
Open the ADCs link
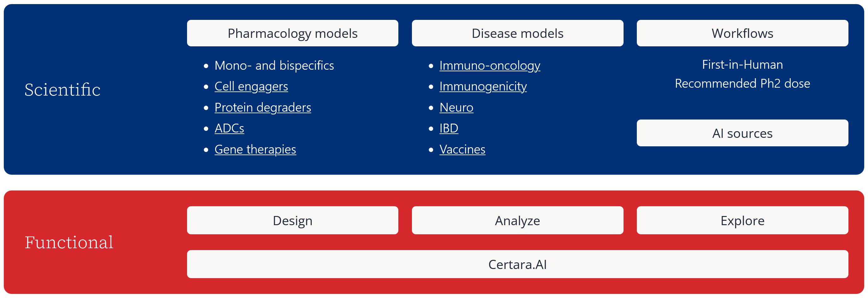229,128
